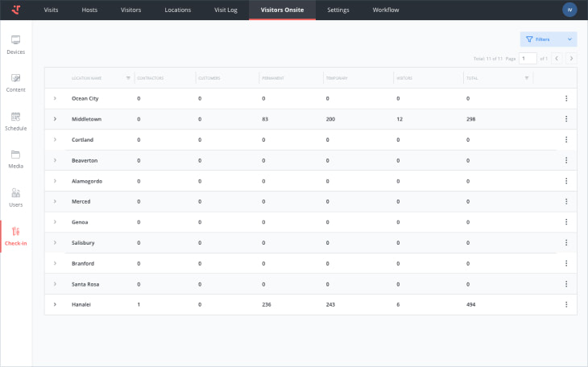Click the app logo in top left
Screen dimensions: 588x367
16,10
